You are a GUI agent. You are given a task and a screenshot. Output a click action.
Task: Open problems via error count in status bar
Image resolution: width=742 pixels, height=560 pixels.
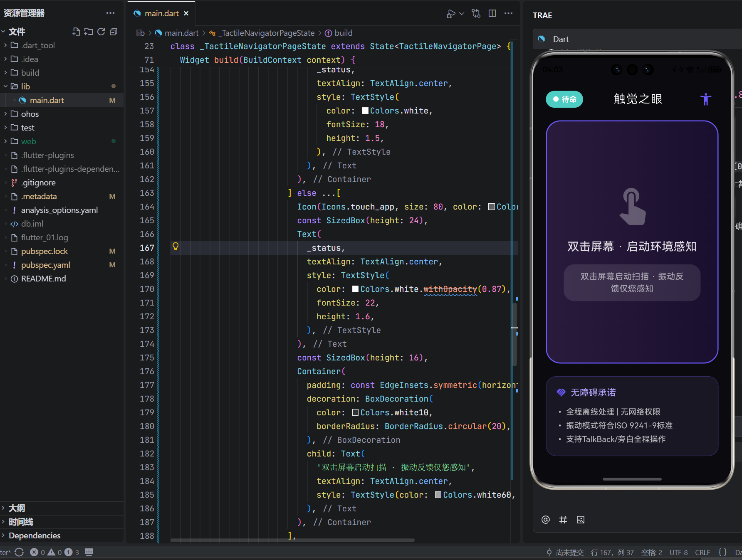pyautogui.click(x=37, y=552)
